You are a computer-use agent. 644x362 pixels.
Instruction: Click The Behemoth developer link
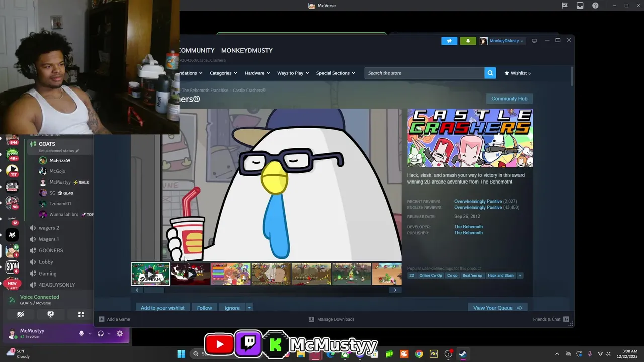coord(468,227)
